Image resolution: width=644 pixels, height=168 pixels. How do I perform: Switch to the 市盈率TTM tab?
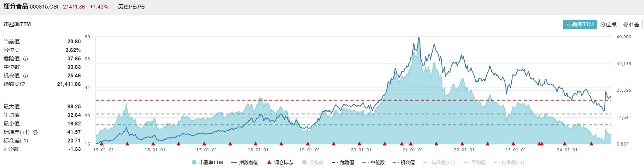[580, 24]
